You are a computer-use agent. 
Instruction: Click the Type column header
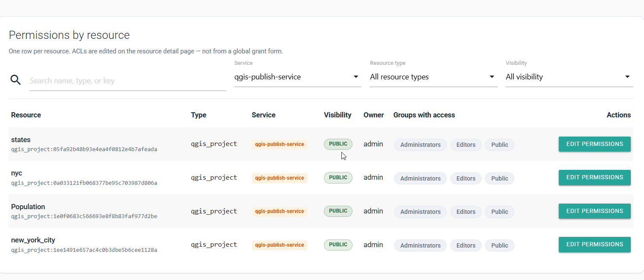tap(199, 115)
